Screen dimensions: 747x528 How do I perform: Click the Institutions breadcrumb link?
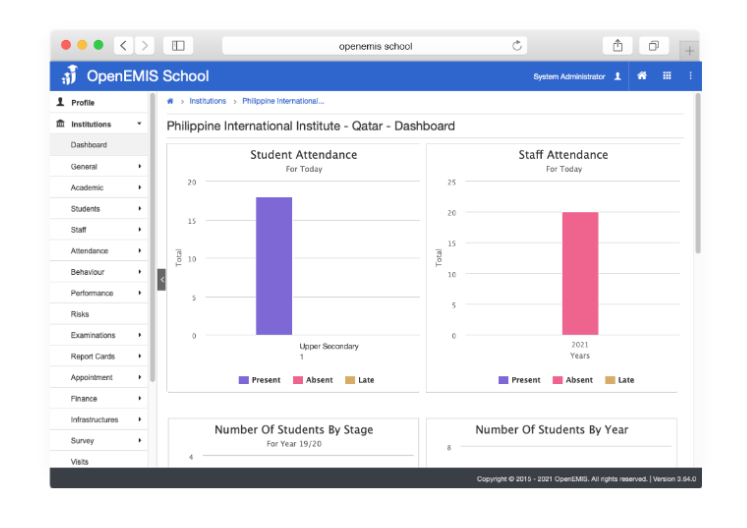pos(208,101)
